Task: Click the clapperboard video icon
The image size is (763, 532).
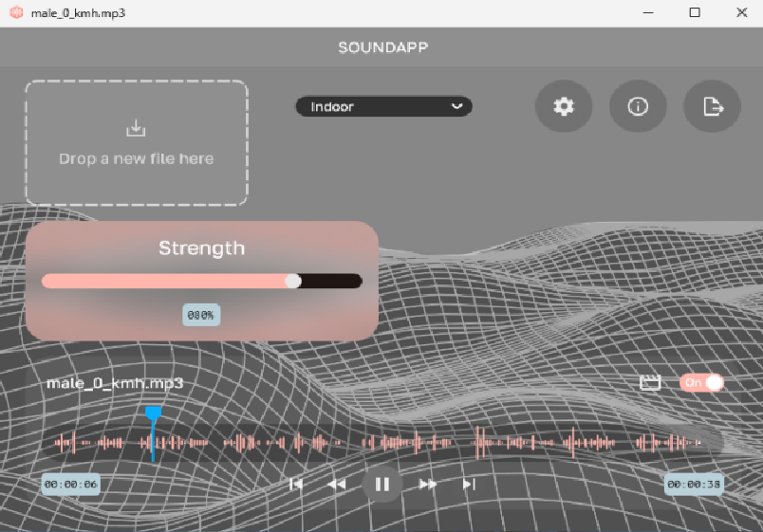Action: tap(650, 383)
